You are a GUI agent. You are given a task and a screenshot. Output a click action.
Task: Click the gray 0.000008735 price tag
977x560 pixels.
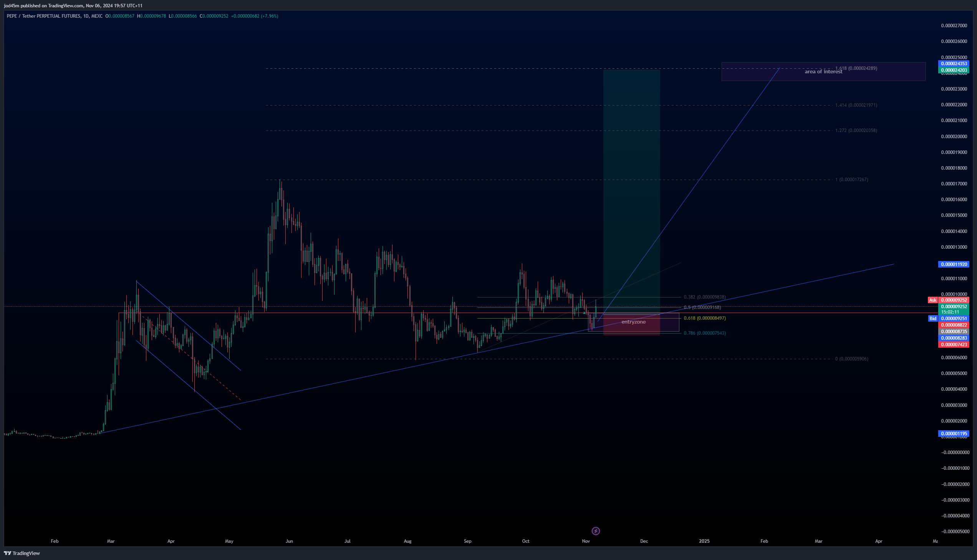[x=954, y=332]
